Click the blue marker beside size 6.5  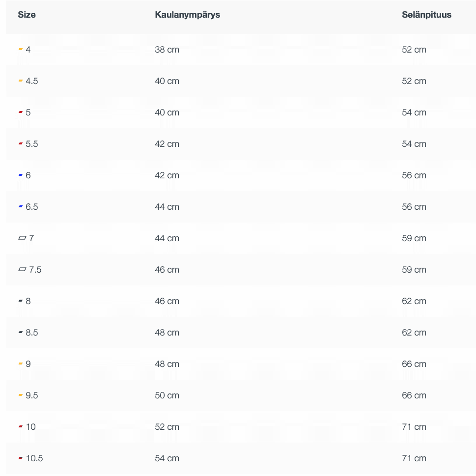point(21,207)
